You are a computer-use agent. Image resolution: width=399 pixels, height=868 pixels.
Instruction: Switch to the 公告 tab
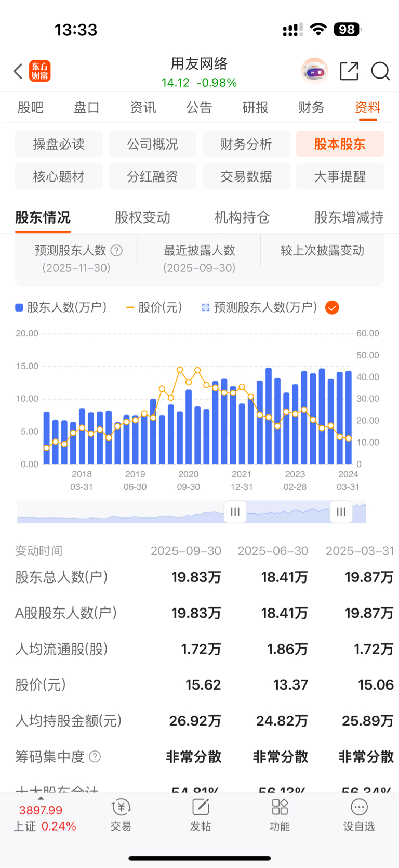pyautogui.click(x=199, y=108)
